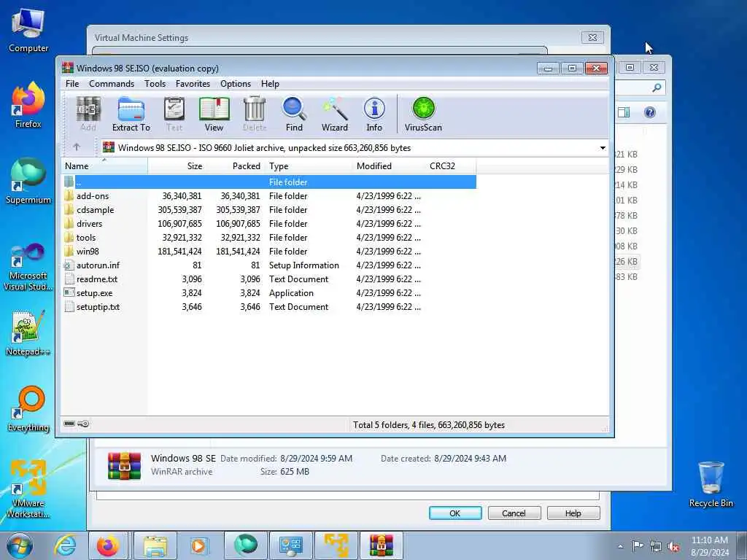Click Help button in Virtual Machine Settings
The width and height of the screenshot is (747, 560).
coord(573,513)
